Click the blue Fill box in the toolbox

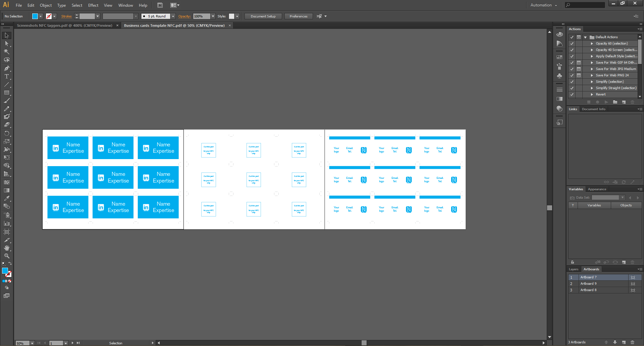[x=5, y=271]
